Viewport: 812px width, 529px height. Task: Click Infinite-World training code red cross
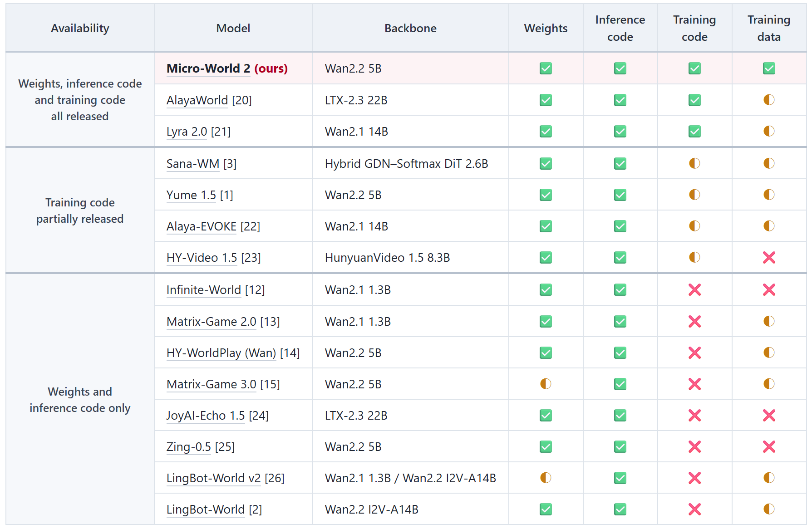point(694,290)
